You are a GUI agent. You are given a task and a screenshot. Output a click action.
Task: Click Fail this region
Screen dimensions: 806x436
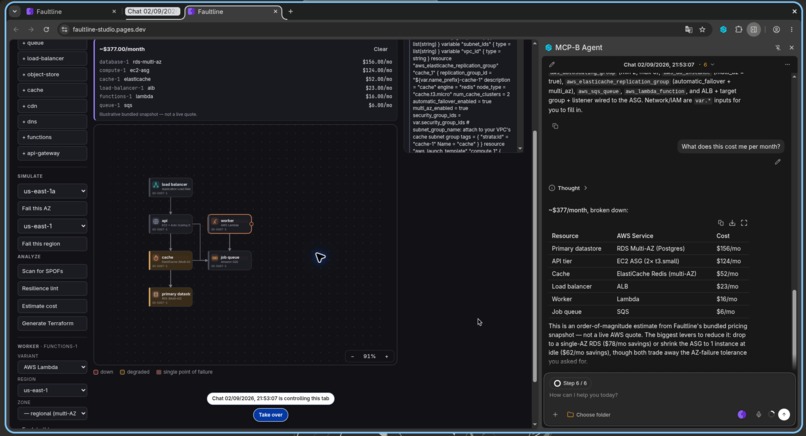click(x=52, y=244)
